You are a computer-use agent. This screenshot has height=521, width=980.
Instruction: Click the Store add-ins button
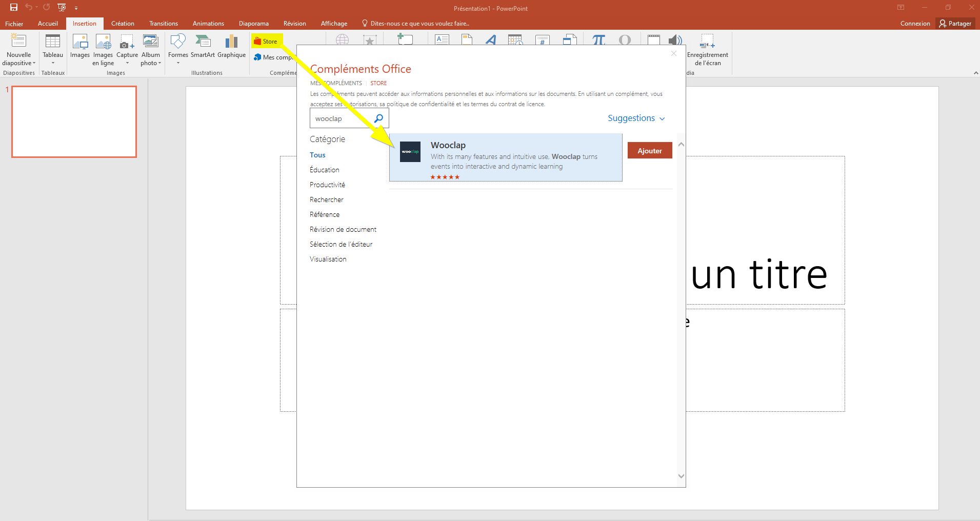coord(266,42)
